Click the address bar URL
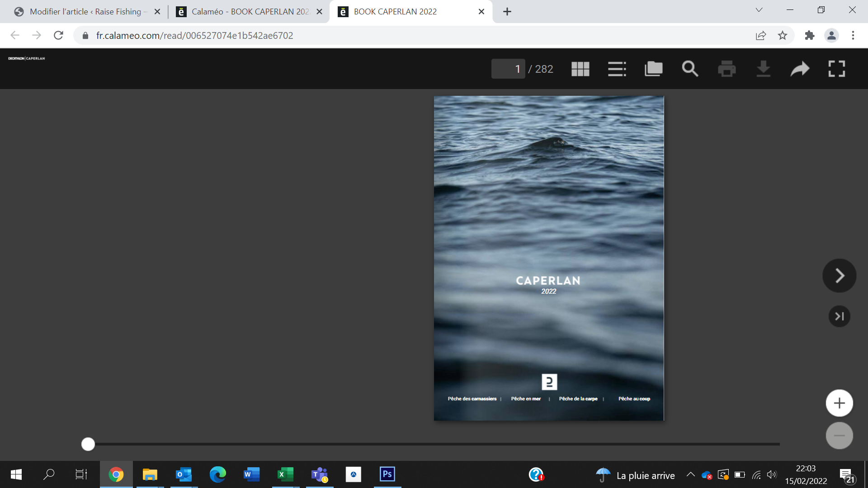Viewport: 868px width, 488px height. tap(195, 35)
